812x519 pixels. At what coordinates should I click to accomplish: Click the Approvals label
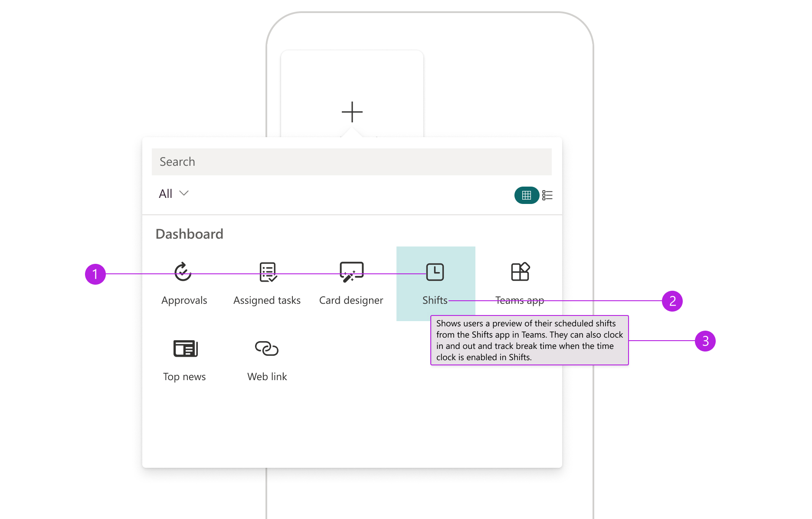pyautogui.click(x=184, y=300)
